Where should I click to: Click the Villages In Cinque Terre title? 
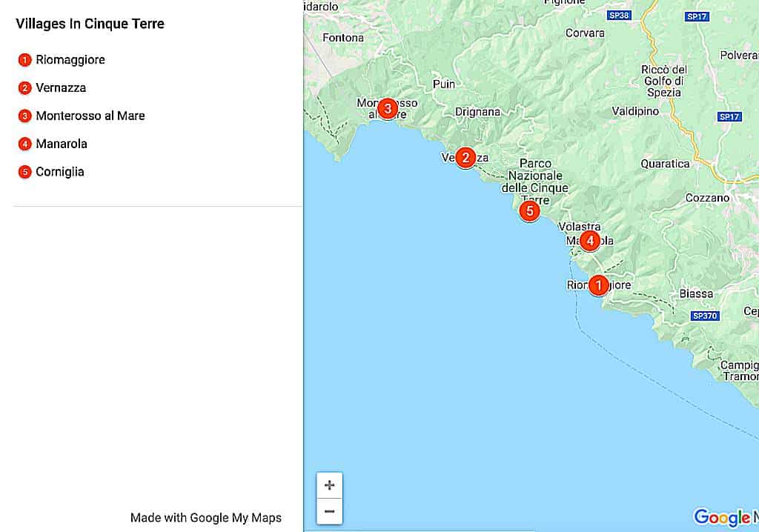(90, 24)
